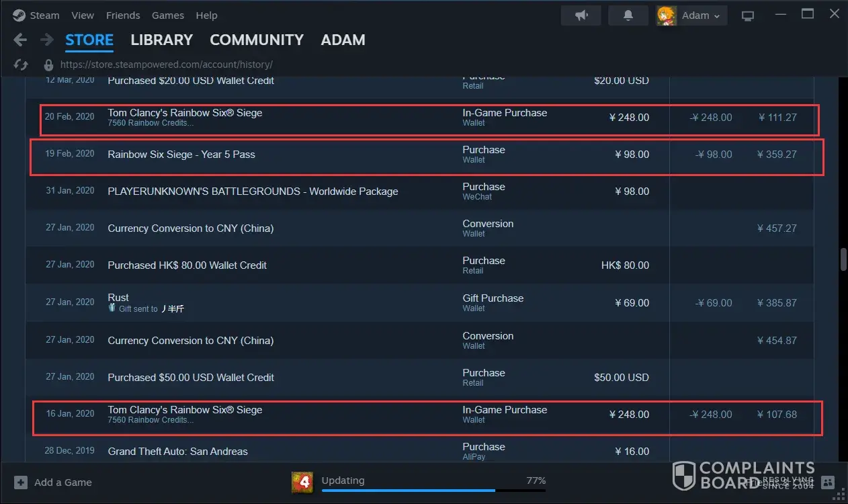The width and height of the screenshot is (848, 504).
Task: Open the Games menu
Action: click(x=168, y=15)
